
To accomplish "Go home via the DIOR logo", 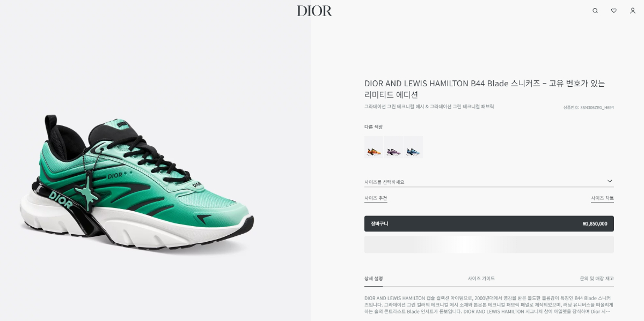I will (x=314, y=11).
